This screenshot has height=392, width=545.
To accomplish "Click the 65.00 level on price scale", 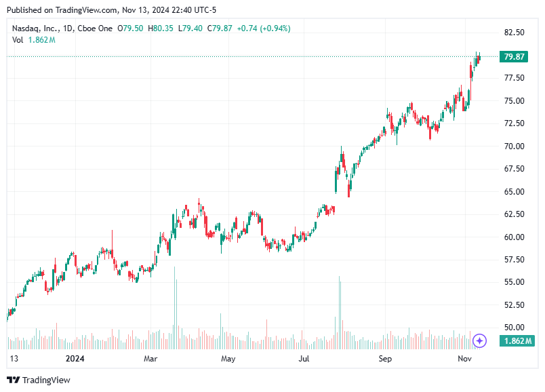I will (513, 191).
